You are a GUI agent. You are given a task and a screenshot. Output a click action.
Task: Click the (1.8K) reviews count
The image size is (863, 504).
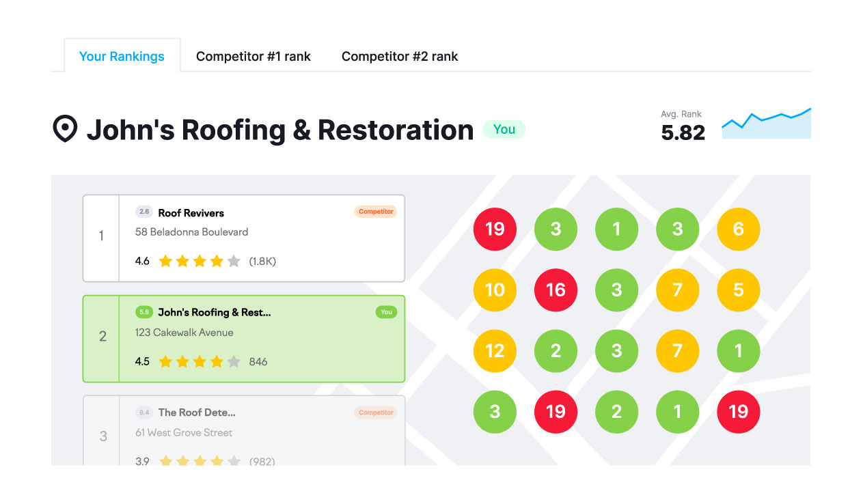pos(262,261)
